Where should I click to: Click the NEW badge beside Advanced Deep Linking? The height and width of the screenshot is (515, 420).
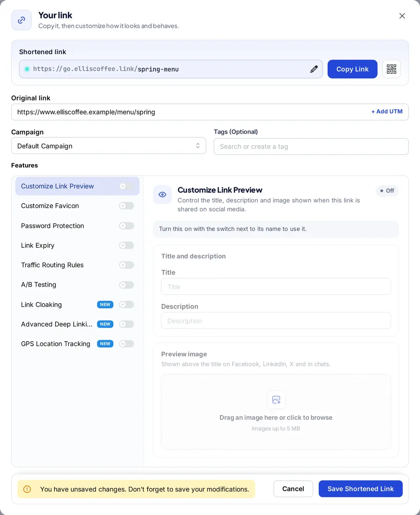[x=105, y=324]
